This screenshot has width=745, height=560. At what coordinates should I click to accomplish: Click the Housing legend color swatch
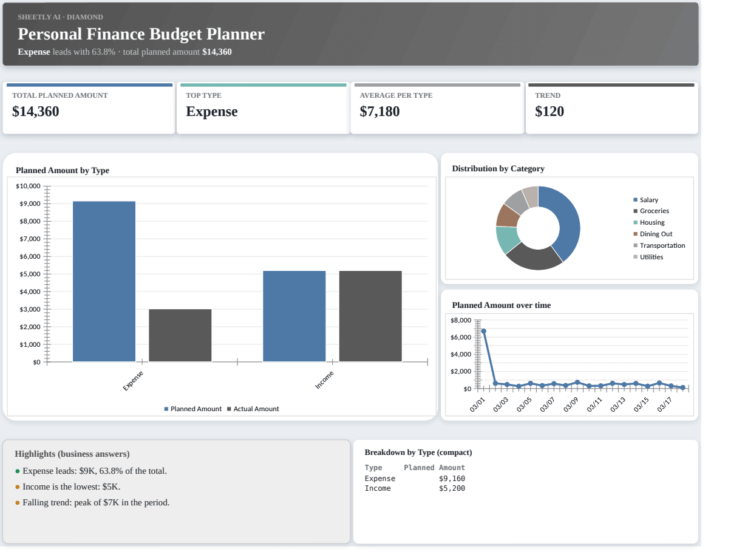[636, 222]
